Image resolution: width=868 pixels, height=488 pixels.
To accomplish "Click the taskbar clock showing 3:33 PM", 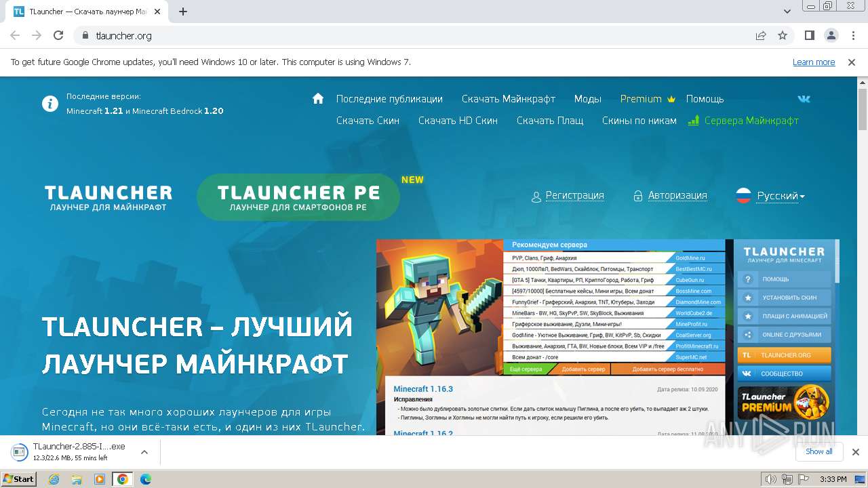I will (833, 479).
